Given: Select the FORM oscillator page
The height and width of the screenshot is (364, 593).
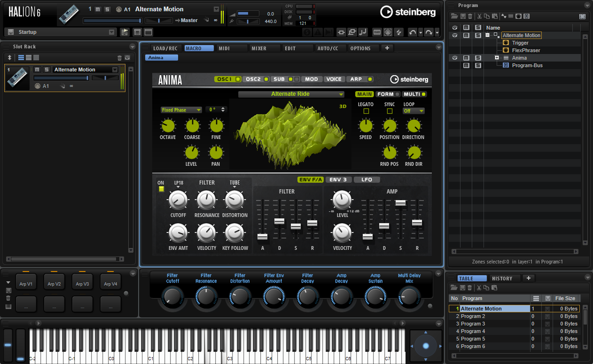Looking at the screenshot, I should [x=388, y=94].
